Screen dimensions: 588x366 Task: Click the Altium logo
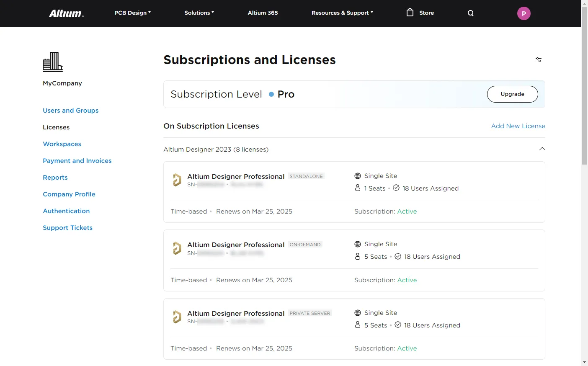pyautogui.click(x=67, y=13)
